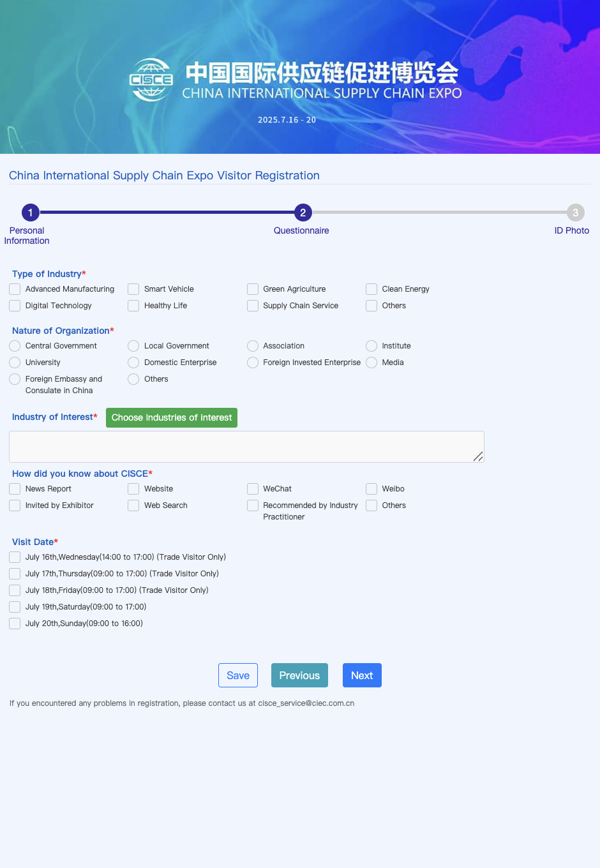Click the banner date 2025.7.16 - 20
The image size is (600, 868).
pos(287,120)
